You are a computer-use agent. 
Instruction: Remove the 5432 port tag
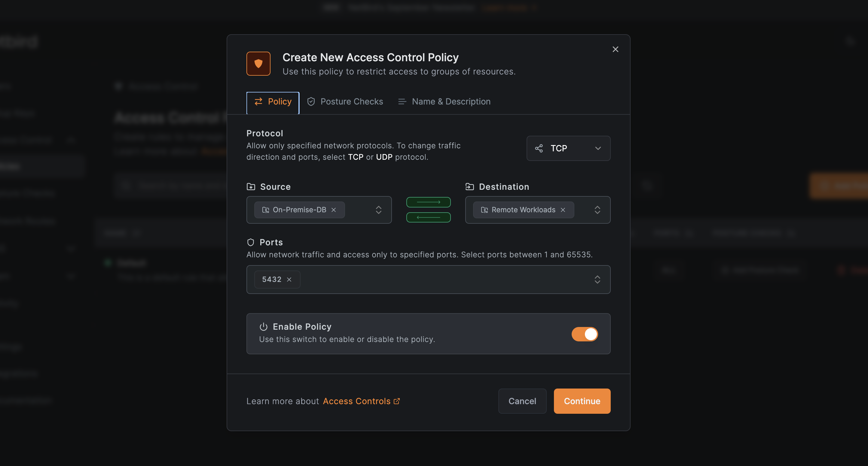pos(289,280)
